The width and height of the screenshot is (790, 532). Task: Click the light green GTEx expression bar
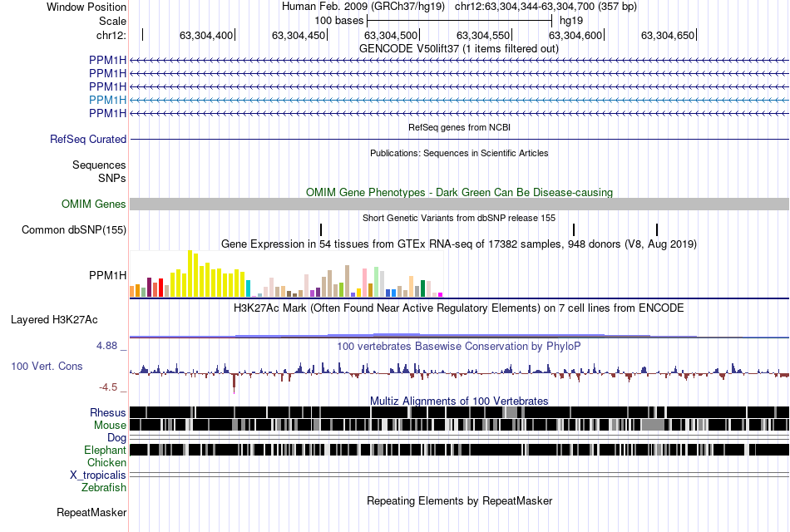click(377, 282)
